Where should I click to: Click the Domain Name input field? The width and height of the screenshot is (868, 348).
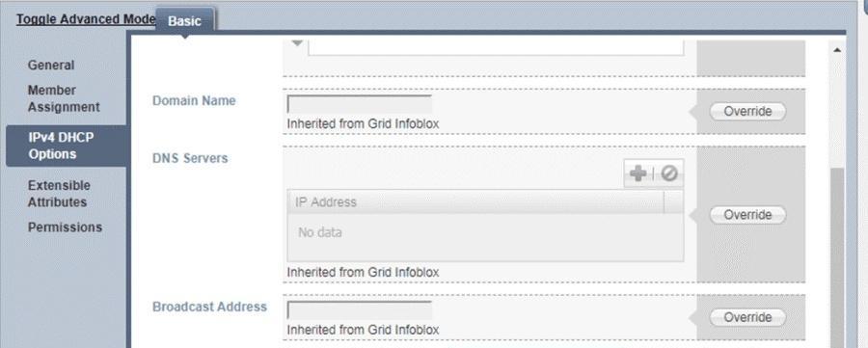[360, 104]
